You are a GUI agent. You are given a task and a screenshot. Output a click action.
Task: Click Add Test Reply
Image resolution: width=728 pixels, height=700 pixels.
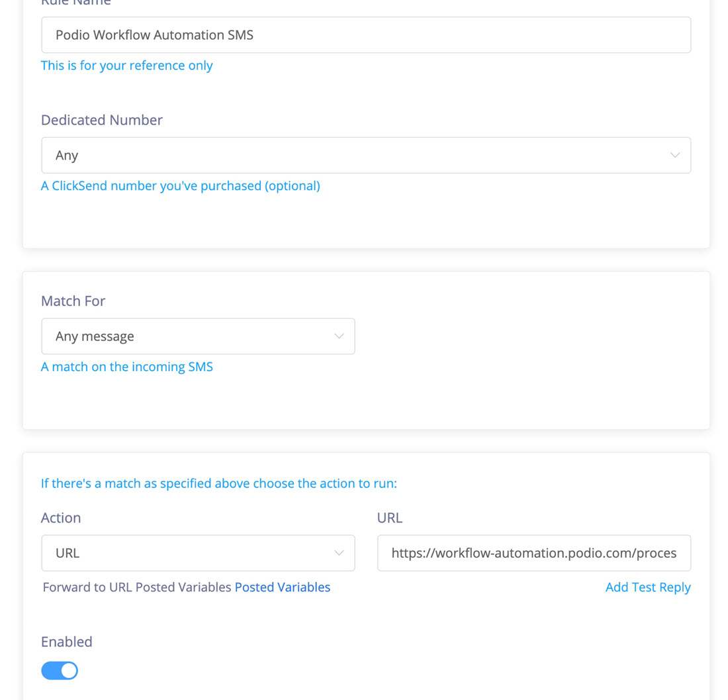(x=647, y=587)
